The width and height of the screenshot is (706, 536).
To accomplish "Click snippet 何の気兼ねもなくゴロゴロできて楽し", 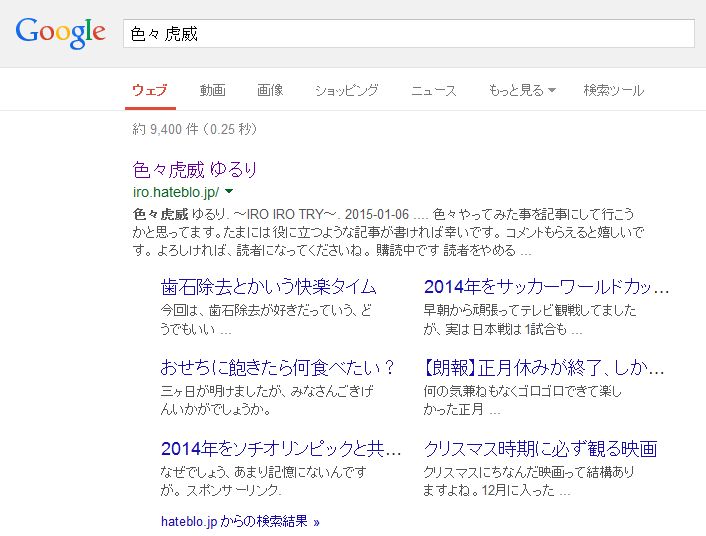I will click(522, 400).
